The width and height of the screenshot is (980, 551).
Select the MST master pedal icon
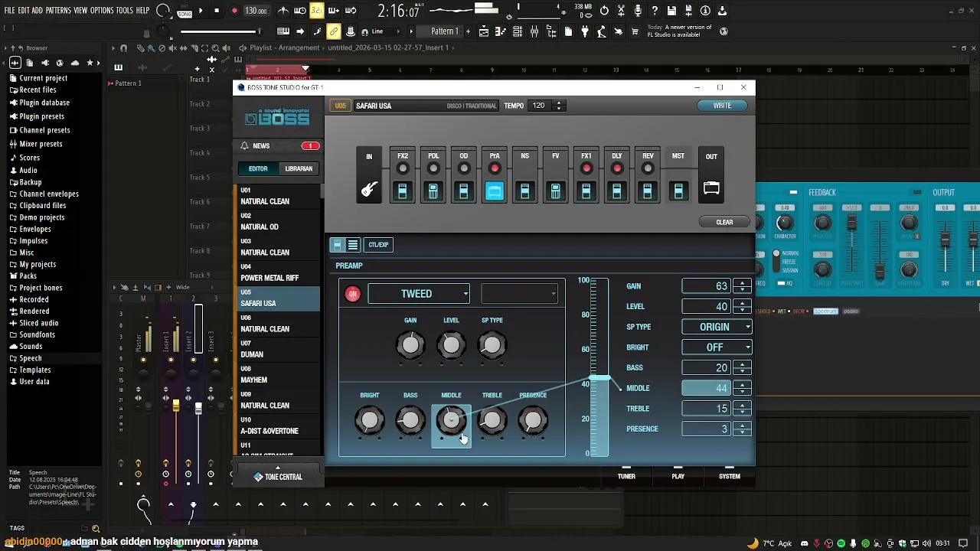678,191
